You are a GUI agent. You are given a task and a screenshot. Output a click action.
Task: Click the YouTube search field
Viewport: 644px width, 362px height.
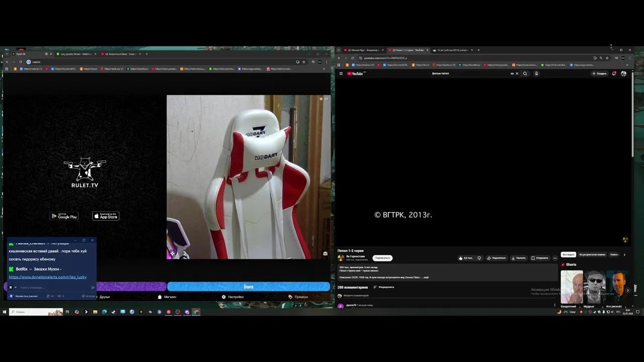(x=470, y=73)
